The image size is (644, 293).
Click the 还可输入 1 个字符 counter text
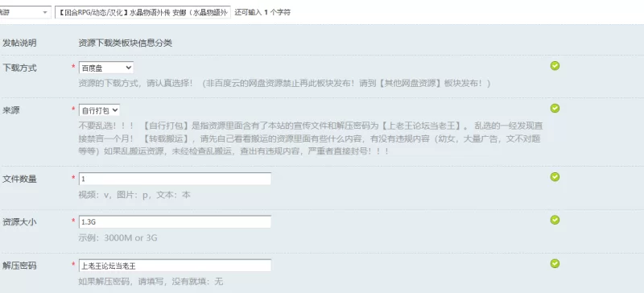262,12
